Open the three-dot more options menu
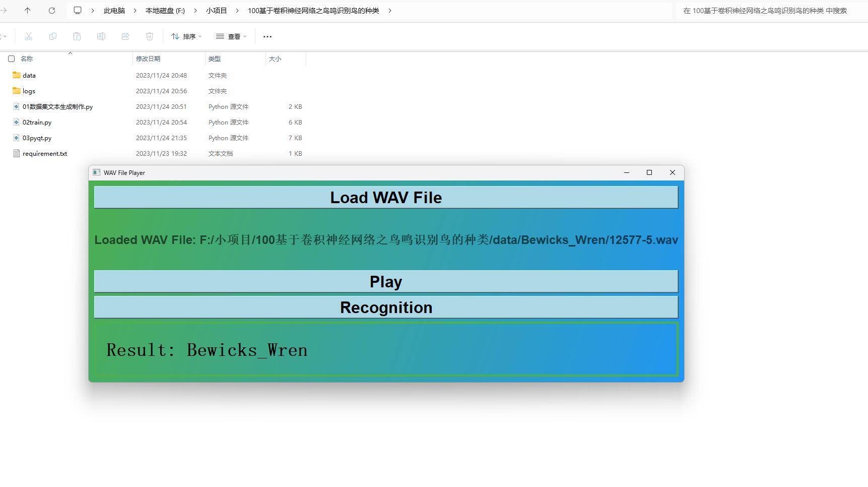Screen dimensions: 868x487 pos(268,36)
